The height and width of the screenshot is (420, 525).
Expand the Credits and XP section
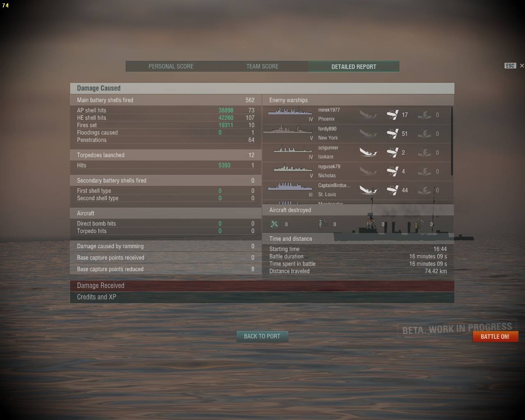[262, 297]
